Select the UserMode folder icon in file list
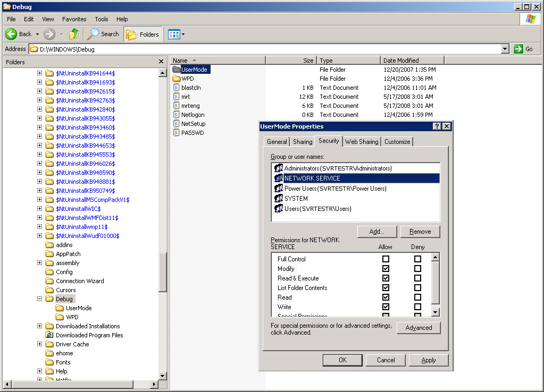Screen dimensions: 544x392 (177, 70)
